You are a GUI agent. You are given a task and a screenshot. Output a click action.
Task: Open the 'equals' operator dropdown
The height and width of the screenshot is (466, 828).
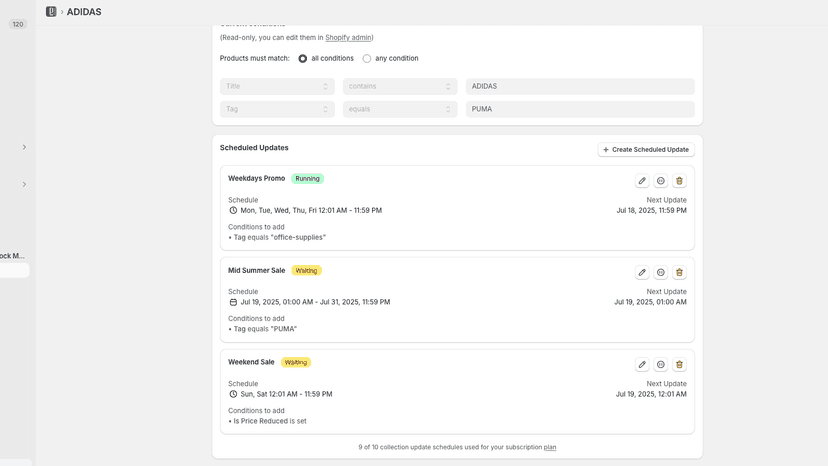tap(400, 109)
